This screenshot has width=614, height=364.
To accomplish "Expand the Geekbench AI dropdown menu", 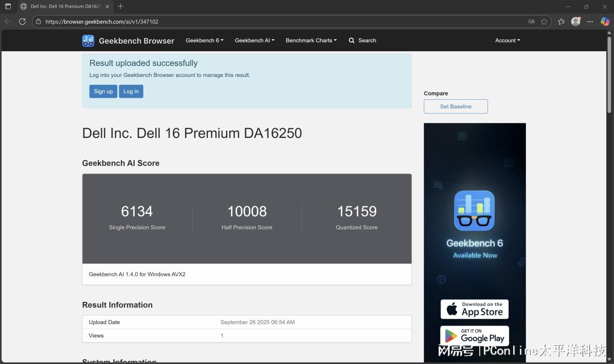I will (254, 40).
